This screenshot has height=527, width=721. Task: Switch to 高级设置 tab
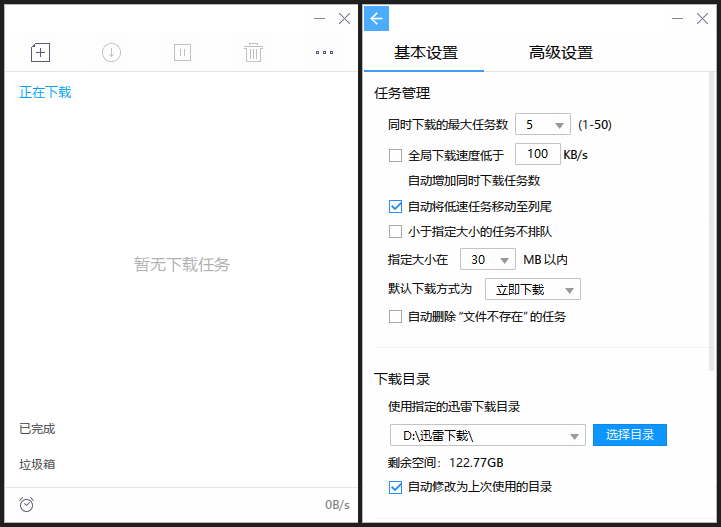coord(561,53)
